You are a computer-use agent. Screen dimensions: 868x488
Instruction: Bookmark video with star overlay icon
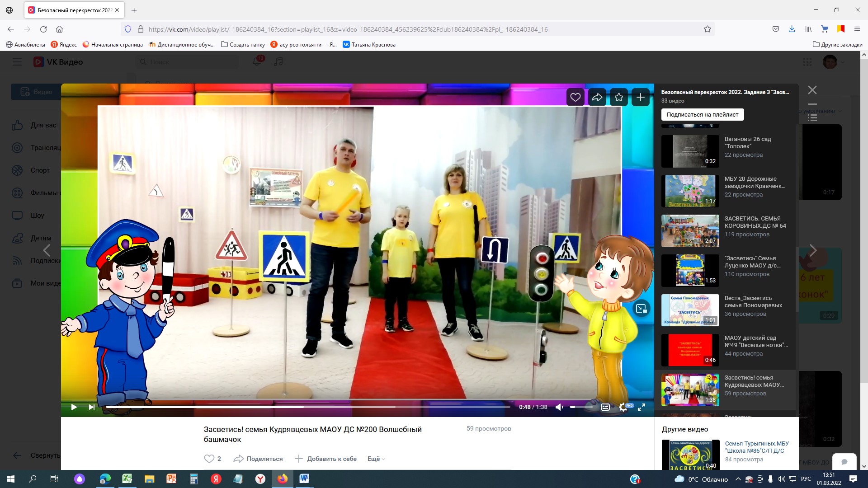pos(619,97)
